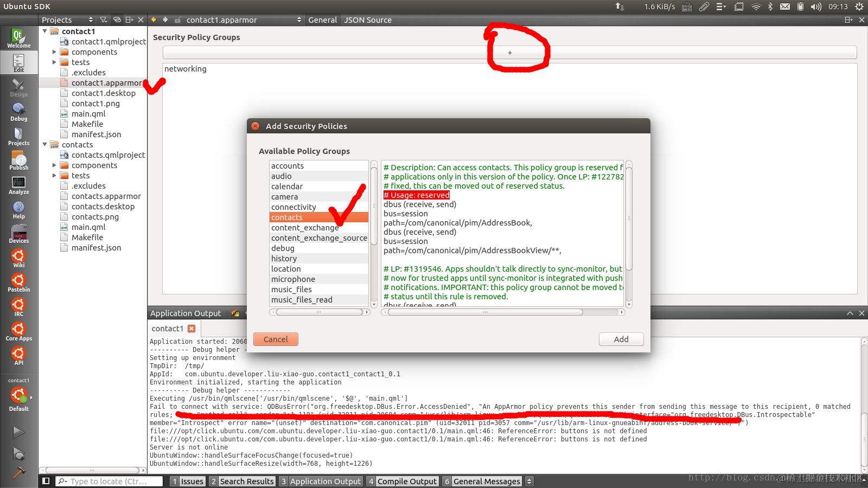
Task: Open the Publish mode
Action: tap(18, 160)
